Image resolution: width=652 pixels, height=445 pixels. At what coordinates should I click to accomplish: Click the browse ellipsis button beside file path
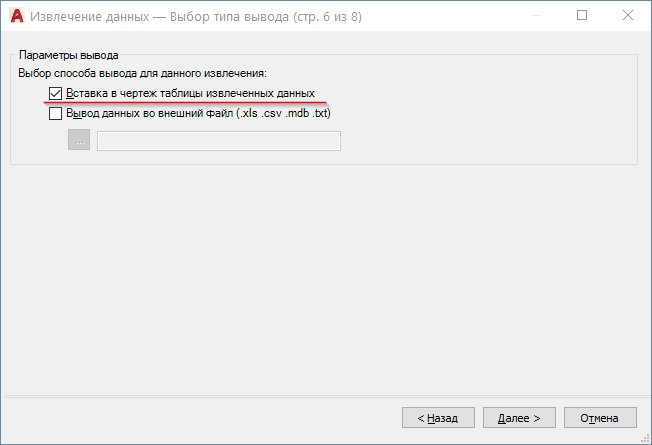click(x=79, y=140)
